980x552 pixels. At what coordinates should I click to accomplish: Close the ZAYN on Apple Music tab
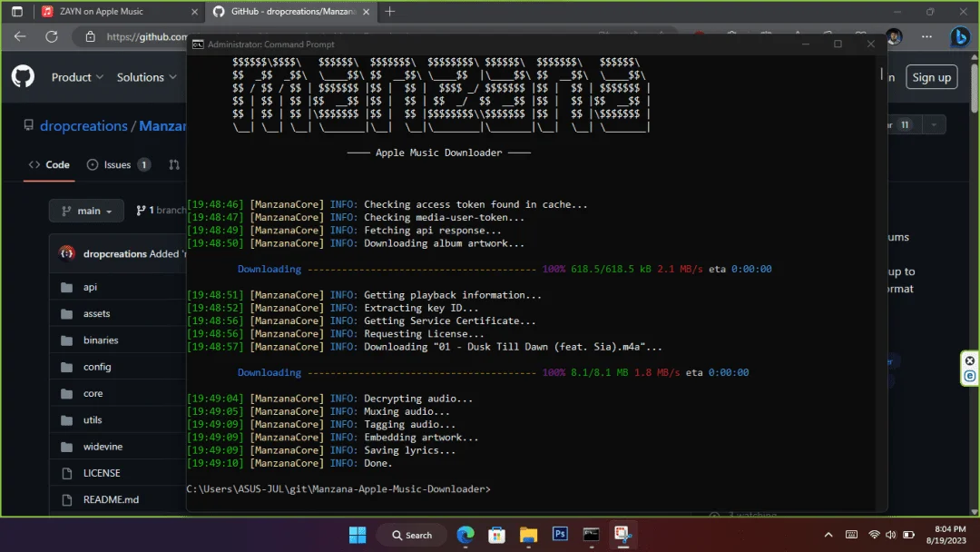coord(194,11)
